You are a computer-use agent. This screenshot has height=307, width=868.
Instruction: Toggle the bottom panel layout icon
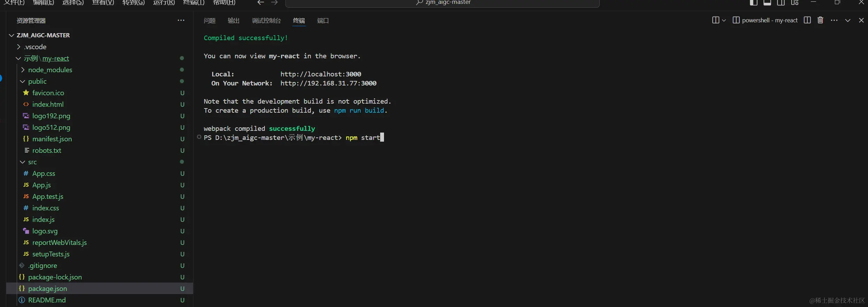(x=767, y=2)
